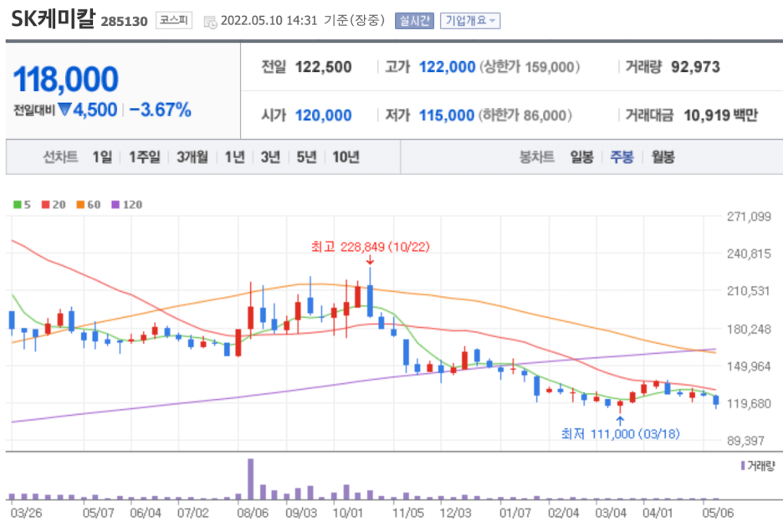Click the 03/04 date axis label
The image size is (783, 532).
pyautogui.click(x=611, y=513)
